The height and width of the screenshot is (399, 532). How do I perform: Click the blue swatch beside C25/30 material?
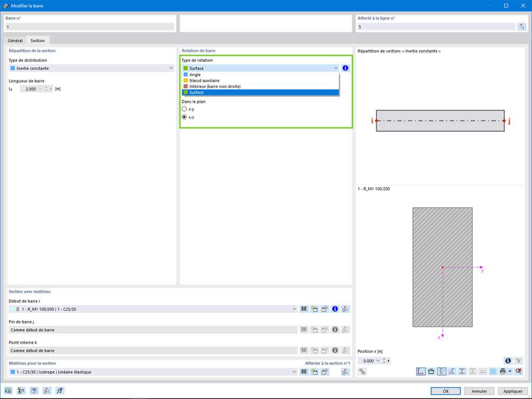(x=12, y=372)
